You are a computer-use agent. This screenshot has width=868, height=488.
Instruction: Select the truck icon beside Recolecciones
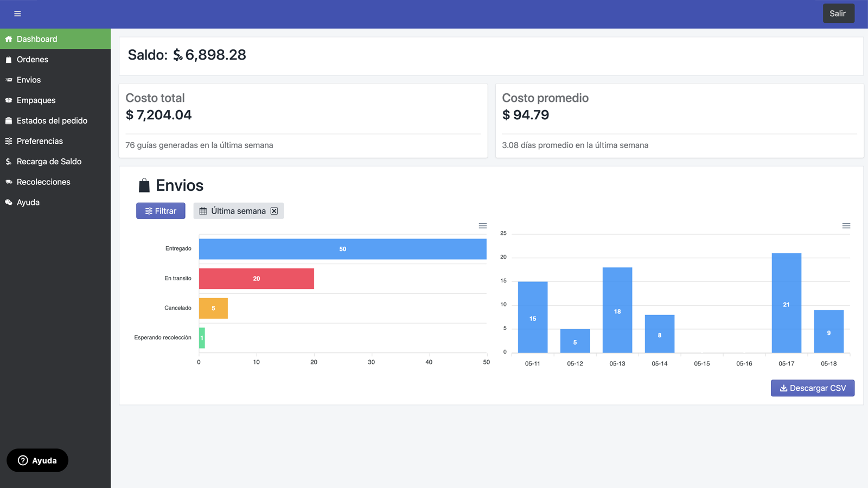pyautogui.click(x=8, y=182)
